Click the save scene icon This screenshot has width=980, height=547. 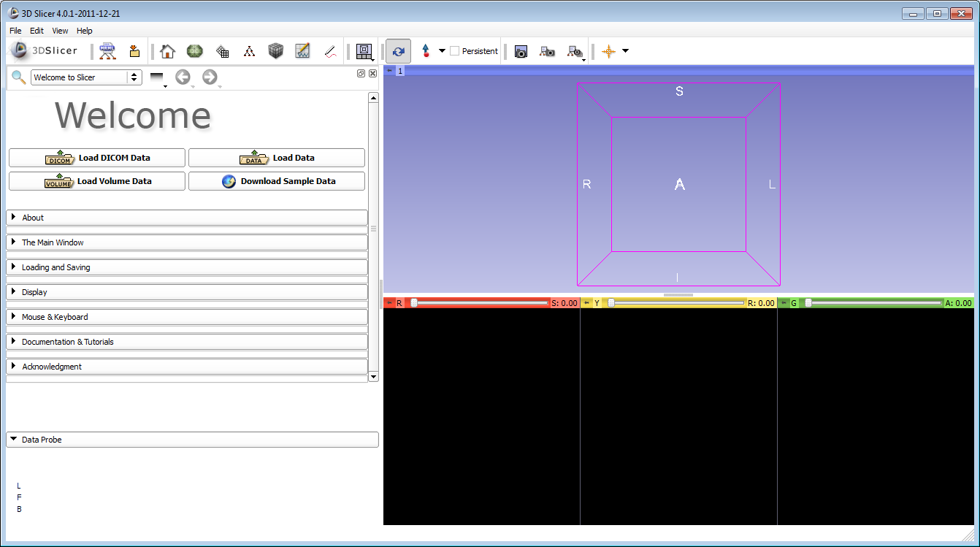(x=134, y=51)
